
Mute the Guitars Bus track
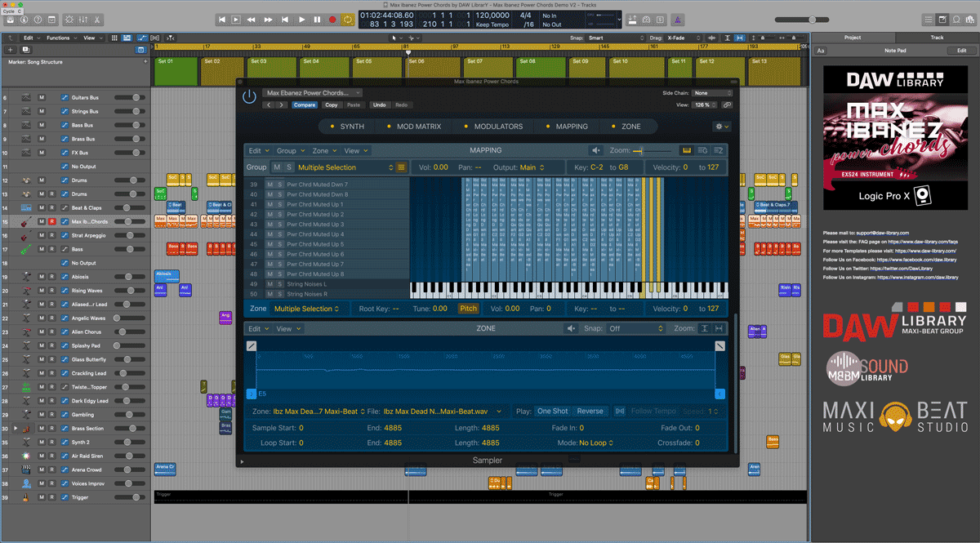pos(42,98)
